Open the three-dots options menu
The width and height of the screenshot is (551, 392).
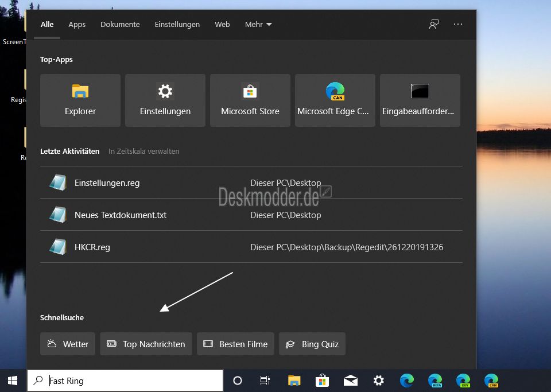click(x=458, y=24)
